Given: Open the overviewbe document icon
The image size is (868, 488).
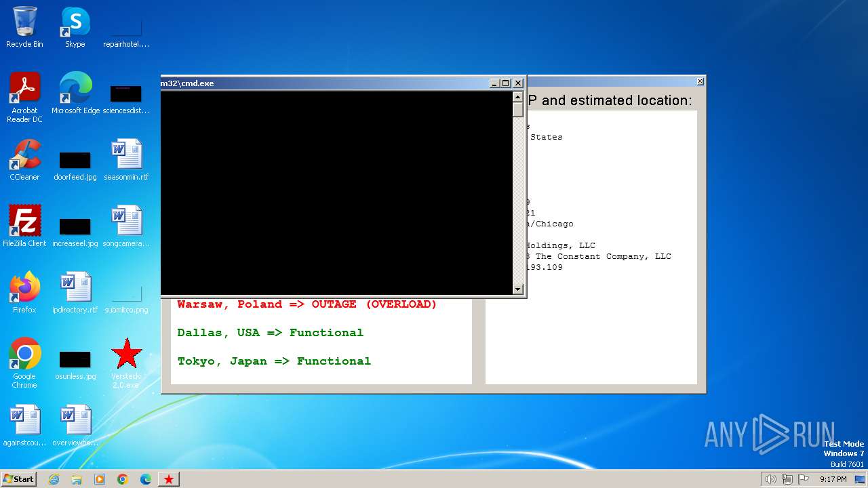Looking at the screenshot, I should pos(75,426).
